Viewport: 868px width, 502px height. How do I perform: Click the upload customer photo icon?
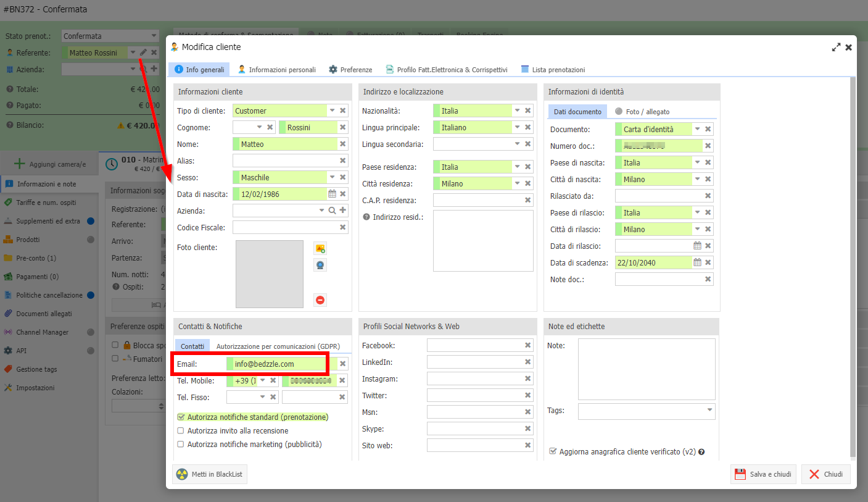[320, 248]
